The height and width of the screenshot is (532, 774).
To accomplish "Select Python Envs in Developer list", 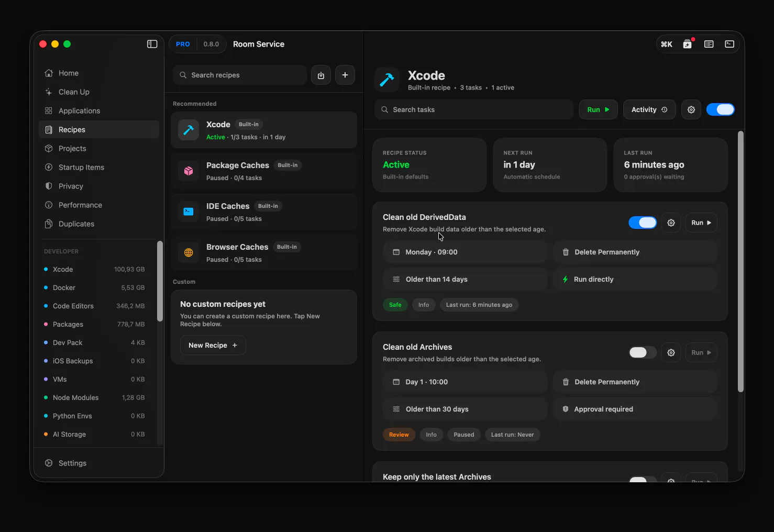I will [94, 416].
